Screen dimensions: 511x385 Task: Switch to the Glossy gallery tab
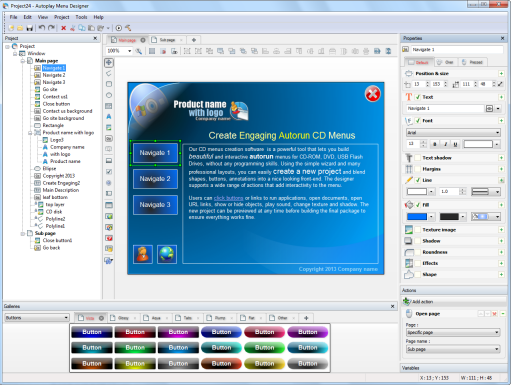point(123,318)
